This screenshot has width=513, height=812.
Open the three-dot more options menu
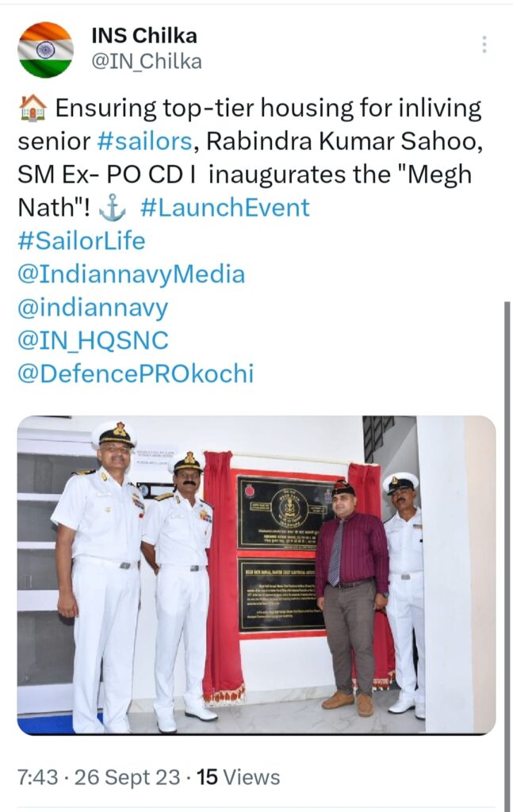tap(484, 44)
